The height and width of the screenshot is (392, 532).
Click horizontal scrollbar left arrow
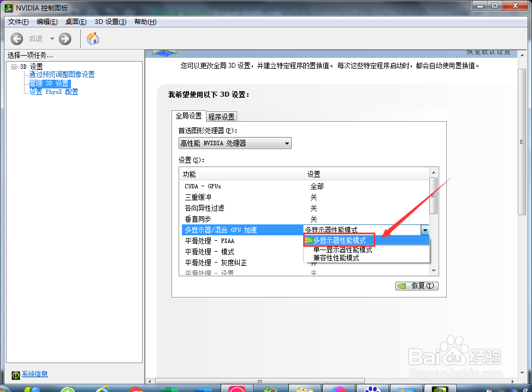(150, 382)
